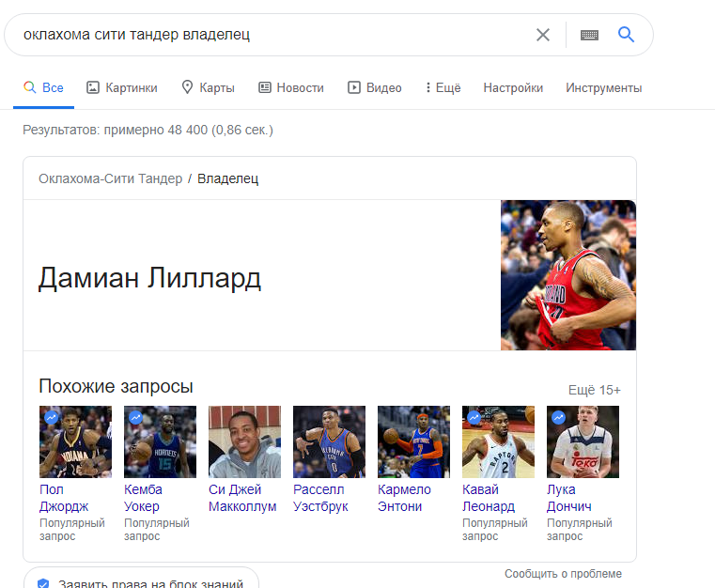The width and height of the screenshot is (715, 588).
Task: Clear the search query with the X icon
Action: [x=543, y=35]
